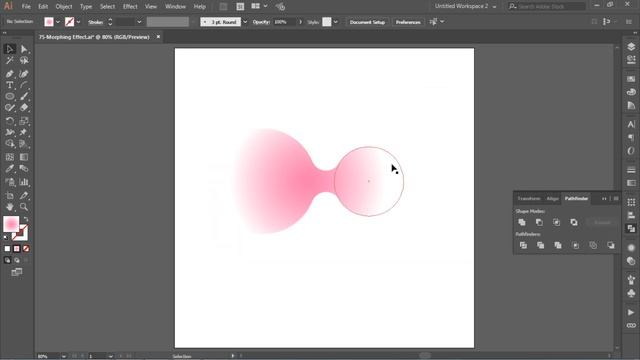The image size is (640, 360).
Task: Open Layers panel from right dock
Action: [631, 47]
